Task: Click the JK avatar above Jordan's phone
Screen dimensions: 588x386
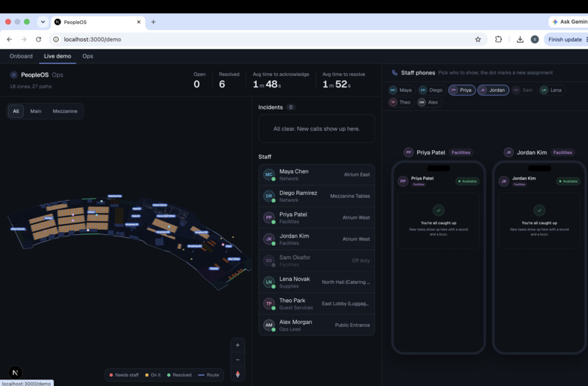Action: click(508, 153)
